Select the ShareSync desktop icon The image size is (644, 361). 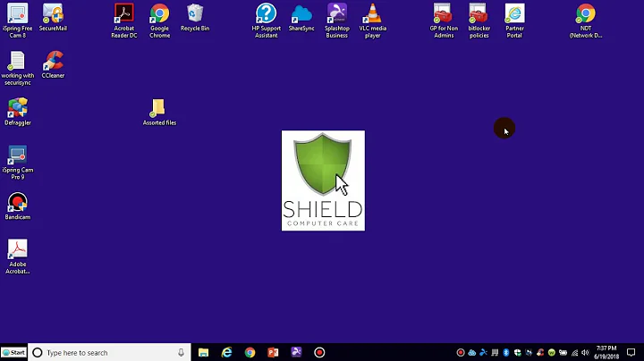(x=301, y=17)
